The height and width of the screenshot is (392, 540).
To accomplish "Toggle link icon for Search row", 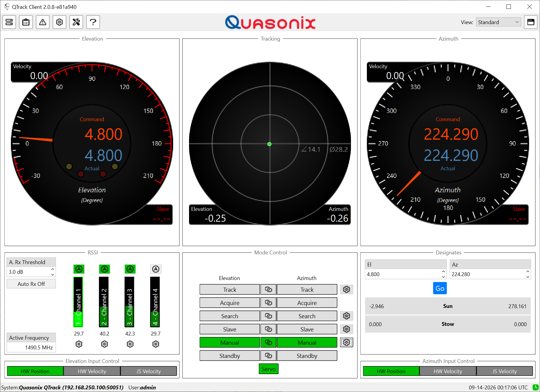I will (x=268, y=316).
